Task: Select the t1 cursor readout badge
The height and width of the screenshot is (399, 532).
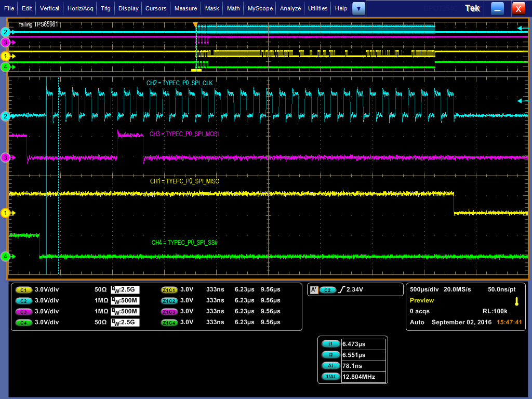Action: coord(330,344)
